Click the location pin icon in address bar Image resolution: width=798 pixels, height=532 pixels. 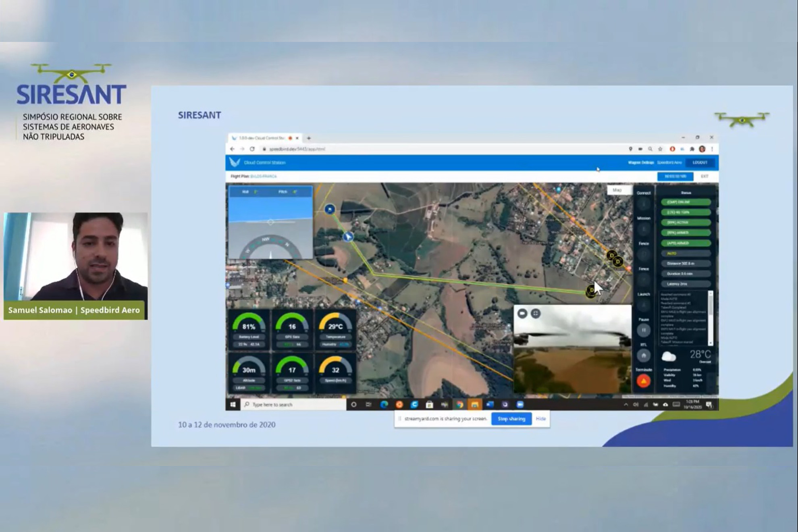click(x=630, y=149)
